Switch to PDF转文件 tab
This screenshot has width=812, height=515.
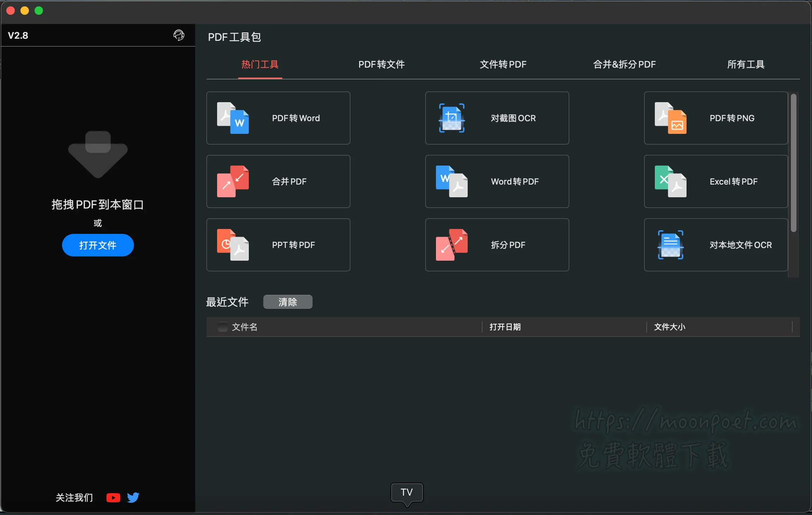(x=382, y=64)
